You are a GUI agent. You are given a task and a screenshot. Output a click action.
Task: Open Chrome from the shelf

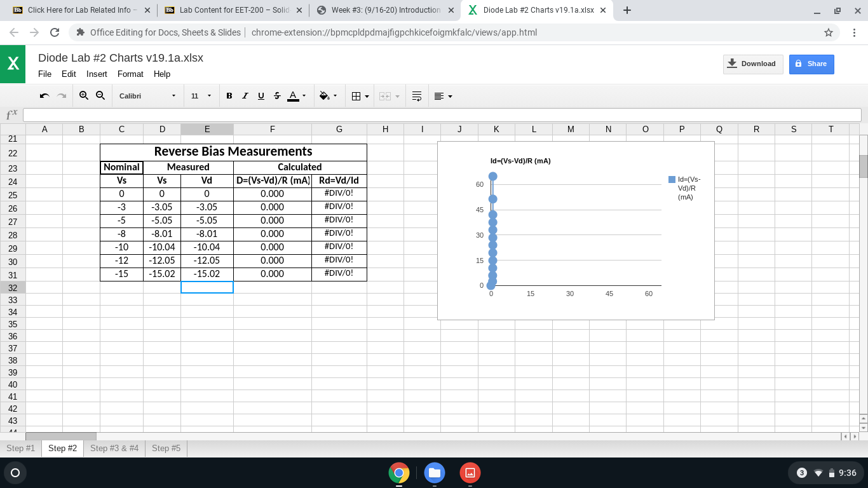[399, 473]
